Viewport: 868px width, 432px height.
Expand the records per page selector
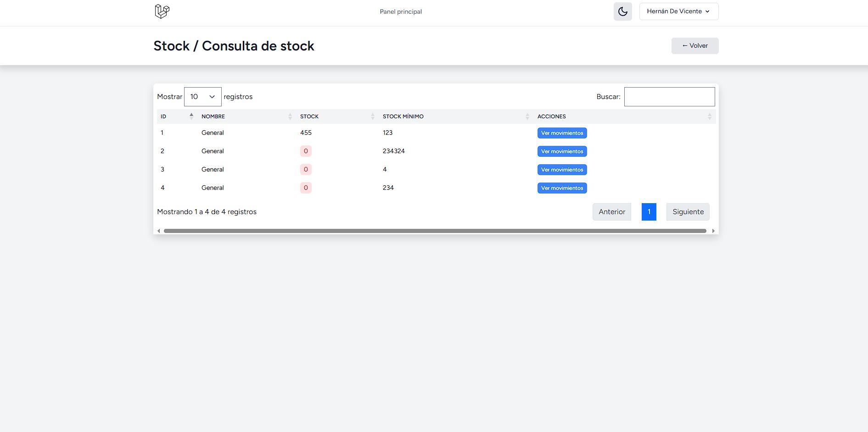(202, 97)
